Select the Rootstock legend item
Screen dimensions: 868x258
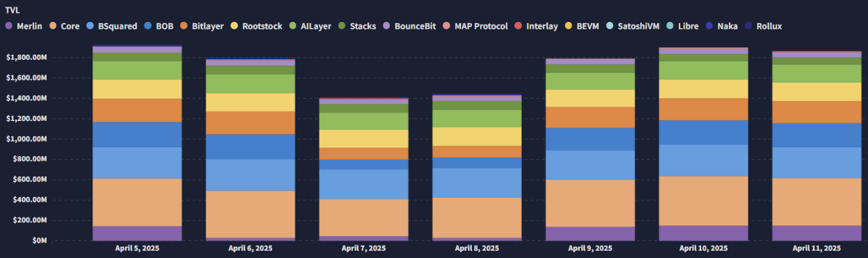pyautogui.click(x=256, y=27)
